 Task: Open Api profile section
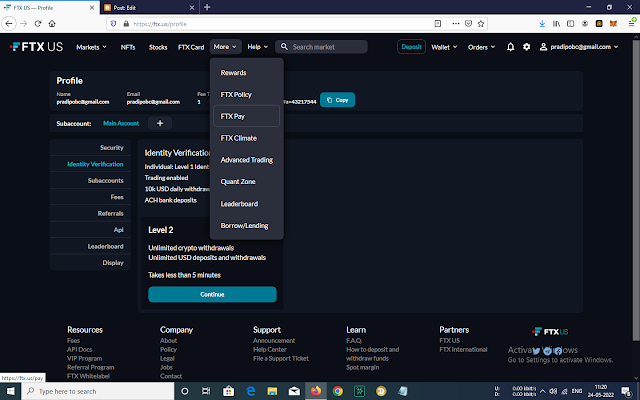tap(90, 230)
